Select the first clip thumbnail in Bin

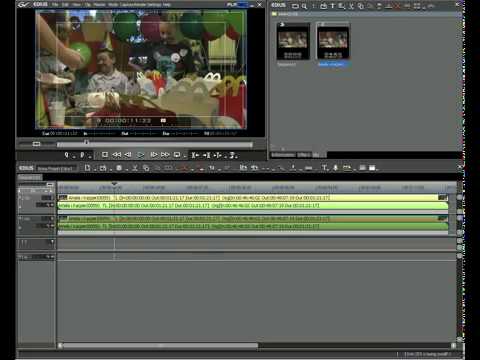293,41
